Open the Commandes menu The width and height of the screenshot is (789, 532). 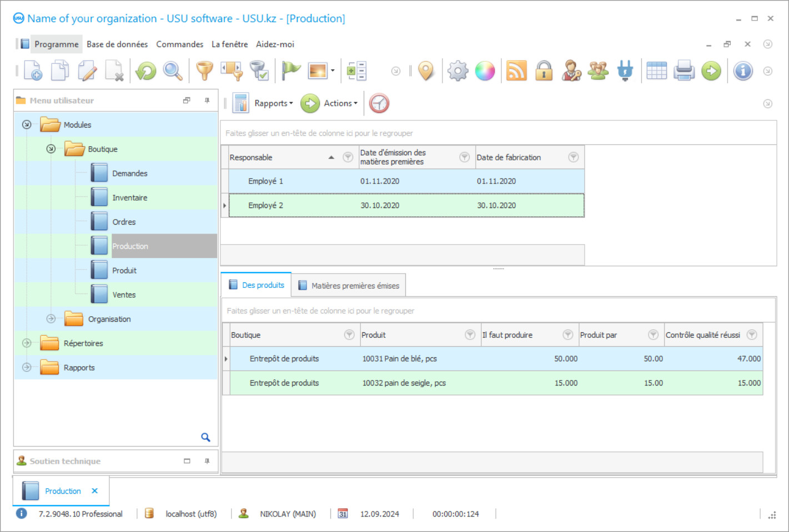pos(179,44)
